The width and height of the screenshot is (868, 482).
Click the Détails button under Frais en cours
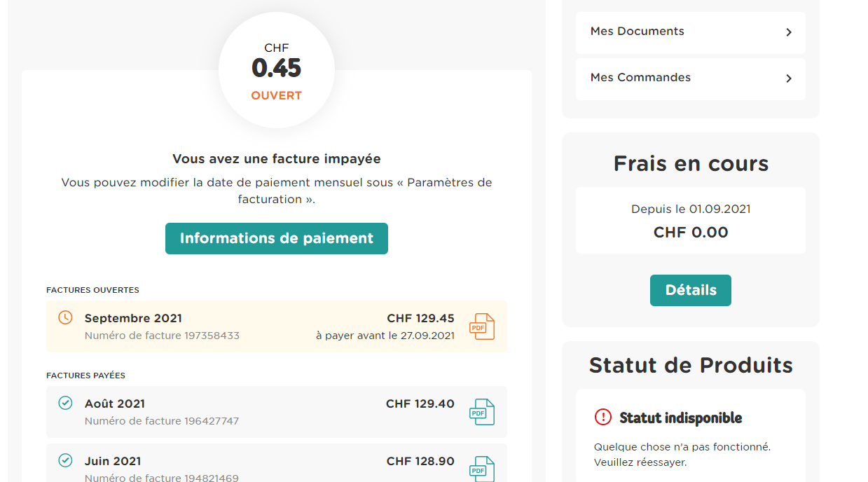click(x=690, y=290)
